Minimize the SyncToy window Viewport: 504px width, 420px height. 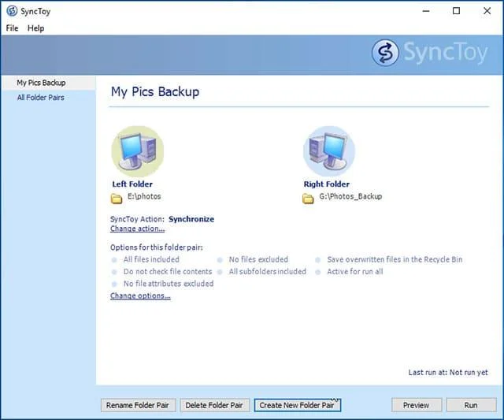tap(426, 11)
